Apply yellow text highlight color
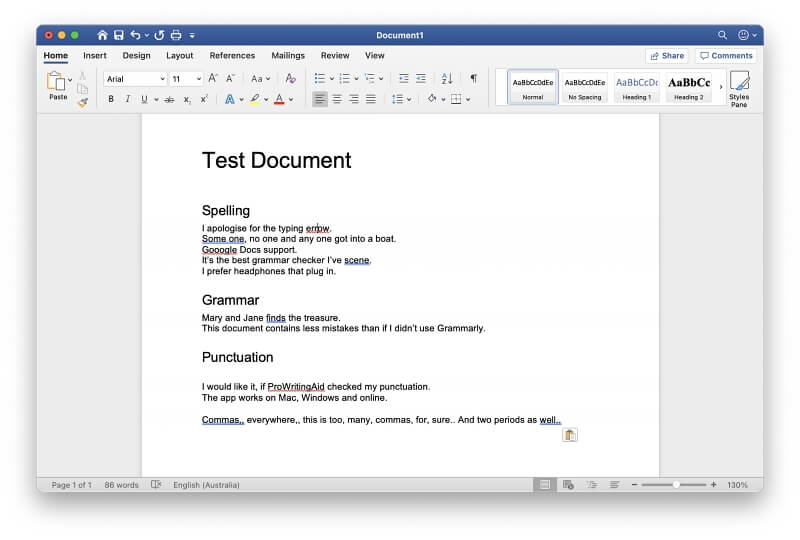 pos(255,99)
